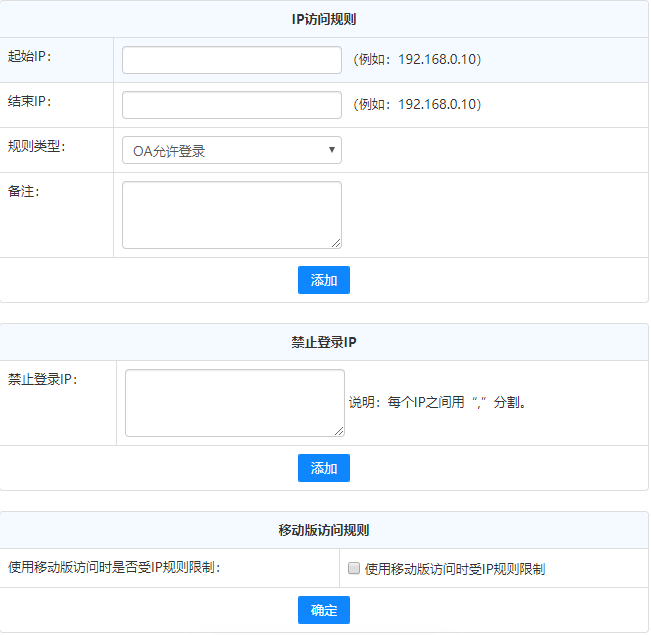Focus the 结束IP text box
Viewport: 651px width, 635px height.
pyautogui.click(x=231, y=105)
